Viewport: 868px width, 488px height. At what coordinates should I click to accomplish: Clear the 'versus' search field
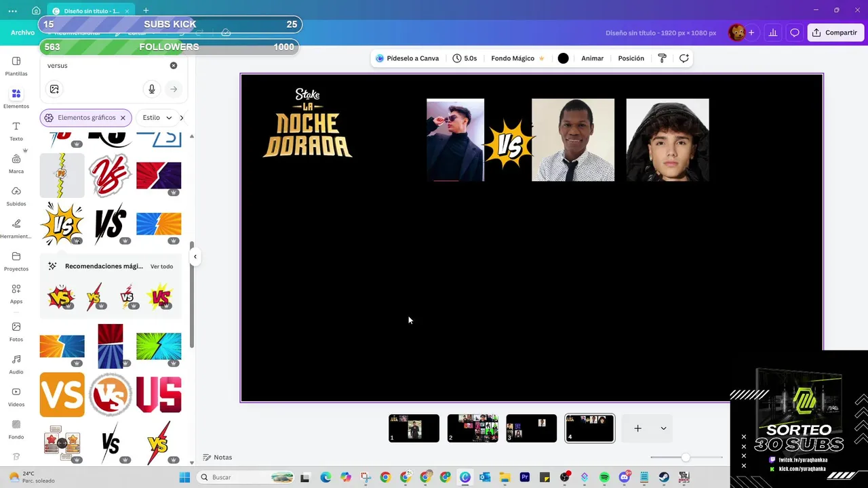pos(174,66)
